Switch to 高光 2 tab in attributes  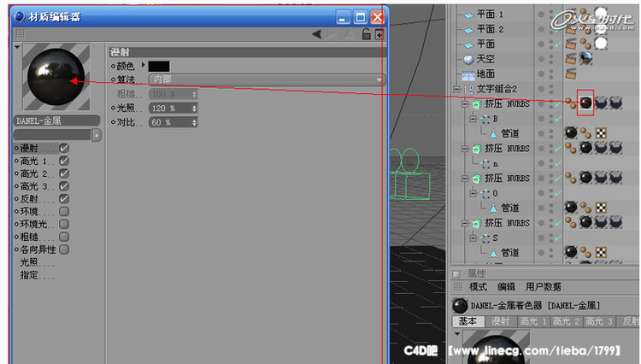pos(566,321)
